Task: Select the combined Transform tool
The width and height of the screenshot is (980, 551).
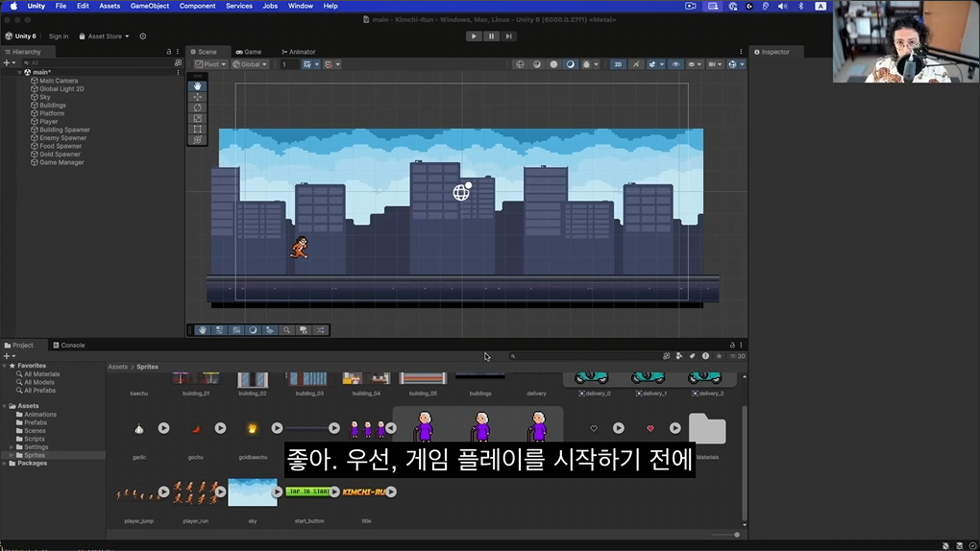Action: (x=198, y=140)
